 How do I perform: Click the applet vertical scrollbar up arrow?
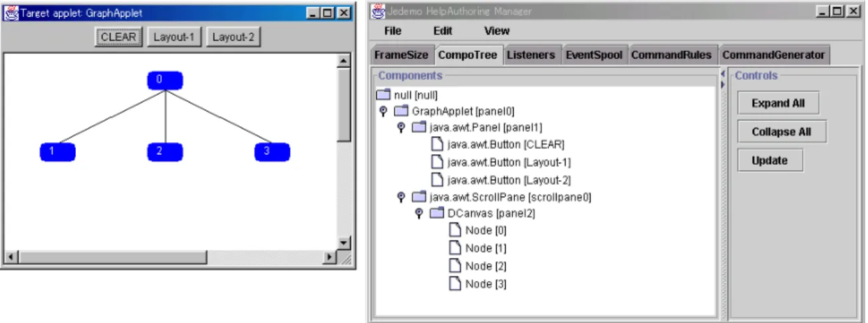tap(344, 60)
